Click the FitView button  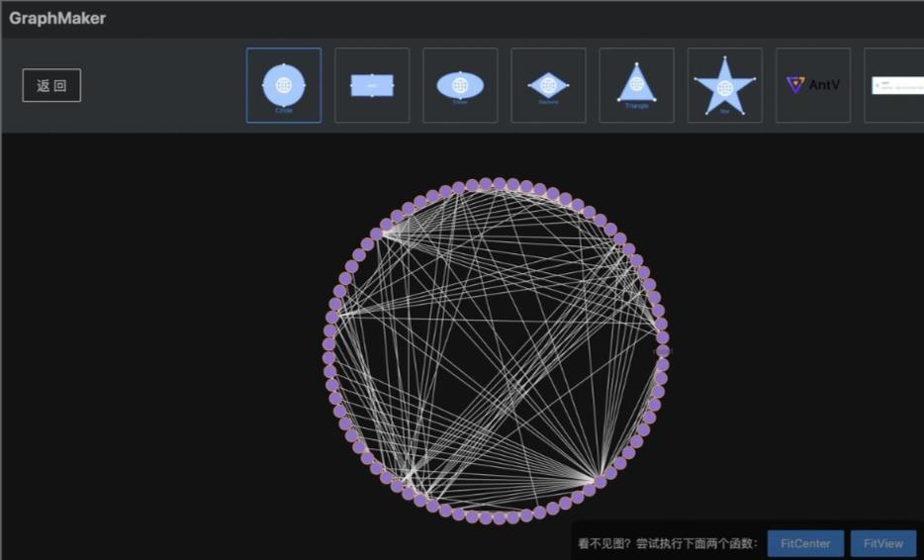(x=883, y=543)
